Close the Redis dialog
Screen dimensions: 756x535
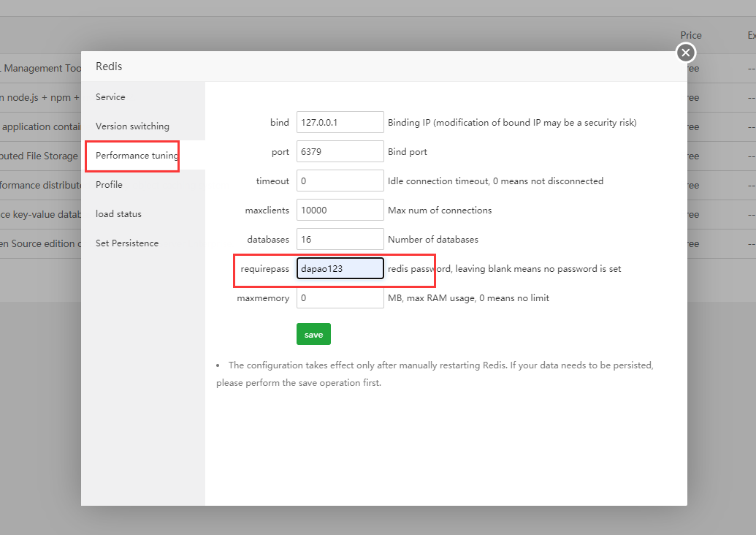[x=685, y=52]
